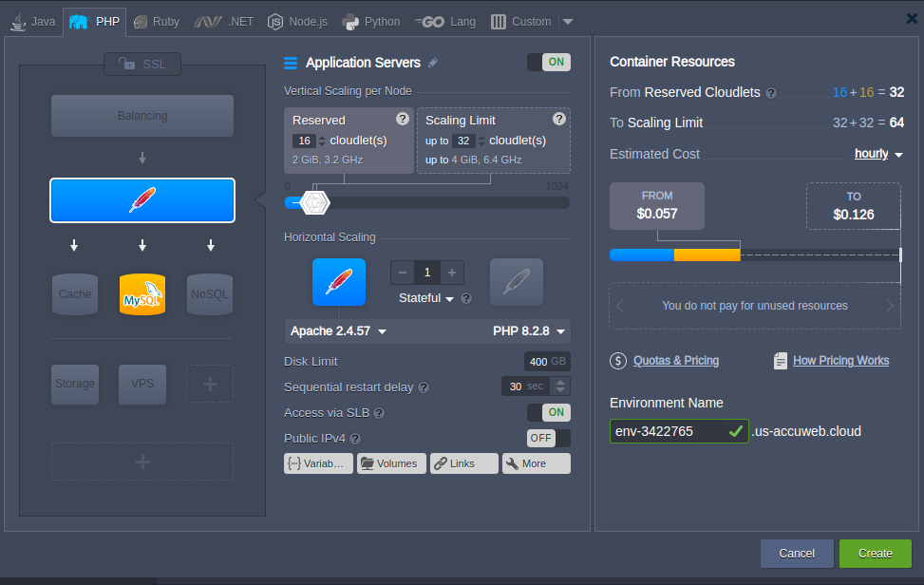Switch to the Python tab
This screenshot has width=924, height=585.
point(371,21)
